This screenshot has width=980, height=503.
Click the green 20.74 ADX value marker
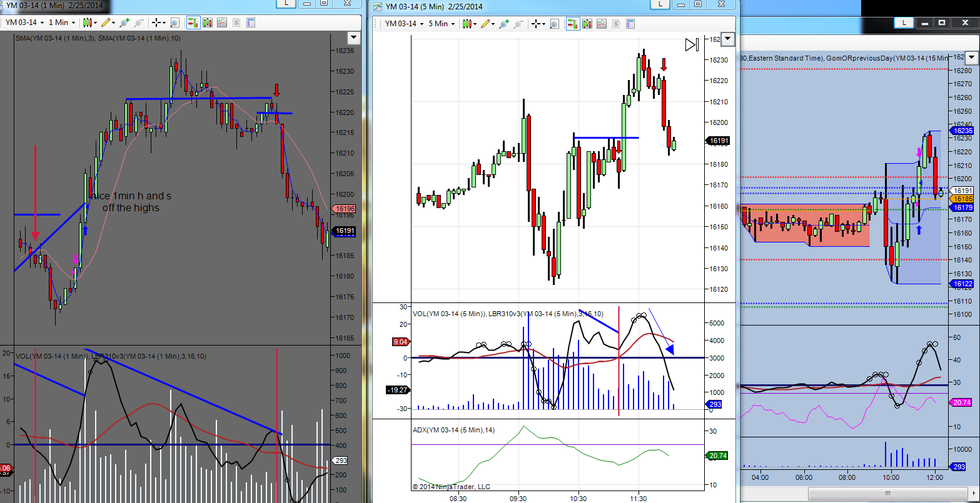coord(717,457)
